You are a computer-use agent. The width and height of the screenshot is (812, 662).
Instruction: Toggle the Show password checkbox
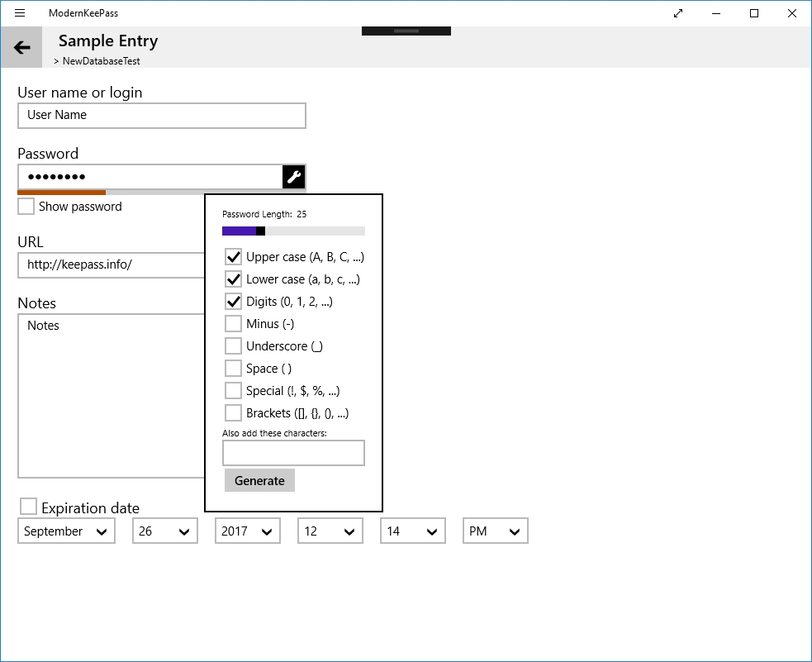(x=26, y=207)
